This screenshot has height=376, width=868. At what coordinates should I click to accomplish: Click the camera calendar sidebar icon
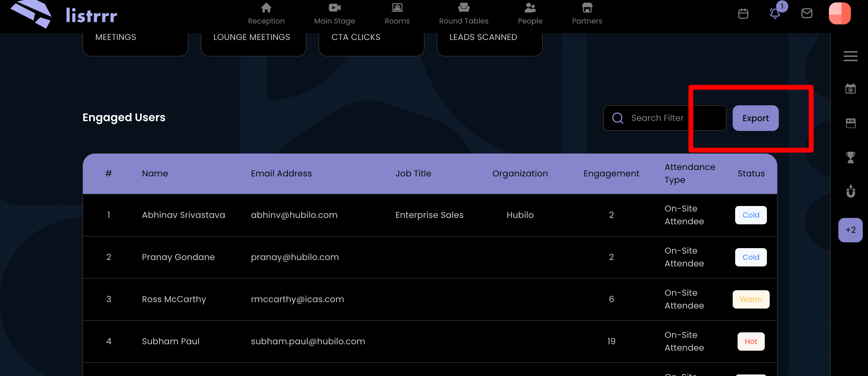851,89
